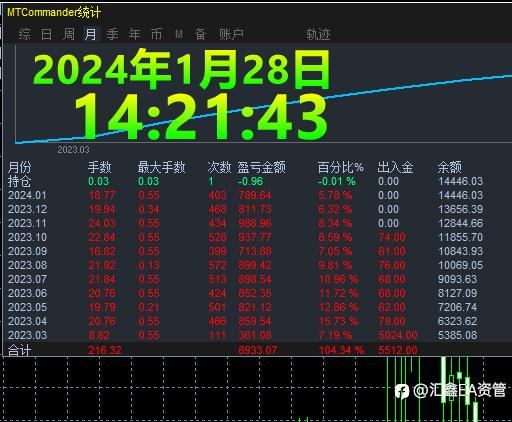512x422 pixels.
Task: Click total profit 8933.07
Action: (258, 350)
